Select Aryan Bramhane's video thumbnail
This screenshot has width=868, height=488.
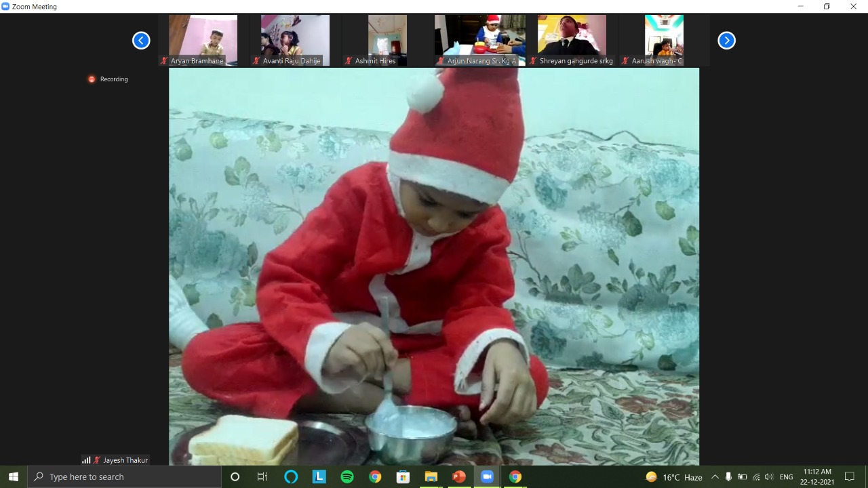click(x=203, y=40)
